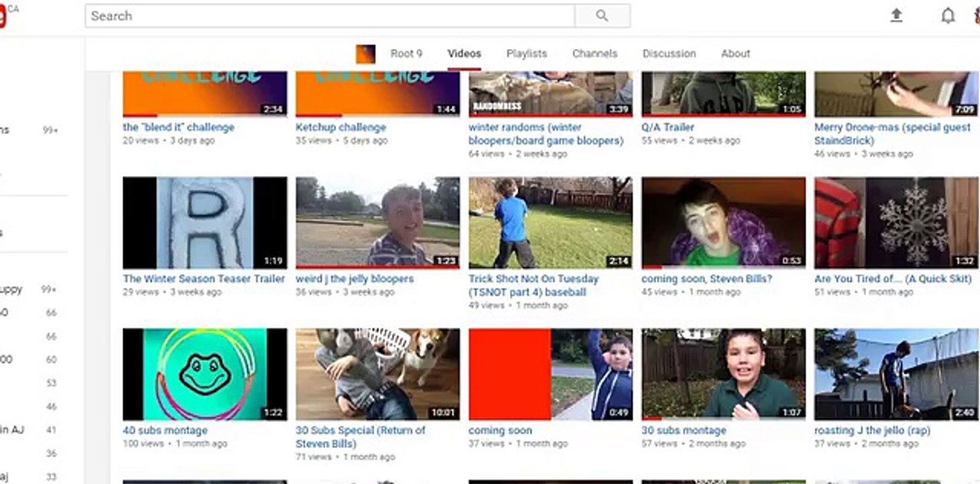The image size is (980, 484).
Task: Click the Root 9 channel avatar icon
Action: point(366,54)
